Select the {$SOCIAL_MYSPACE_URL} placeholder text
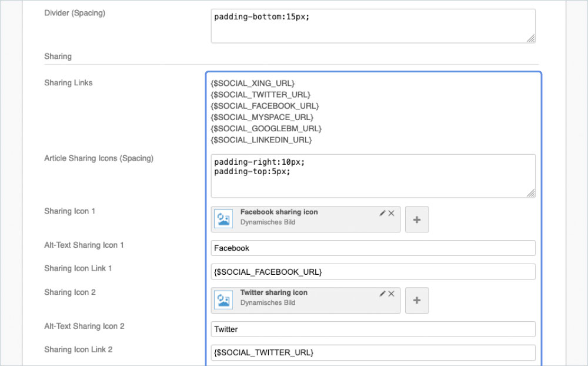The height and width of the screenshot is (366, 588). [x=262, y=117]
